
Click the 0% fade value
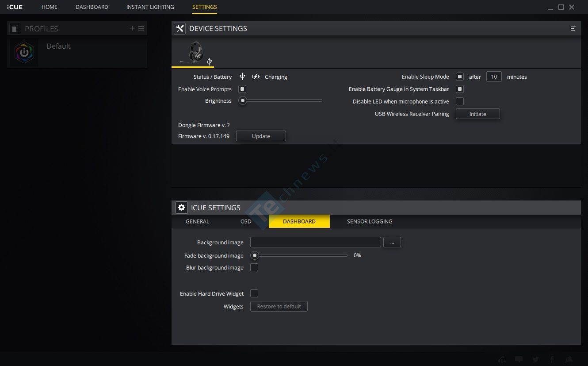point(357,255)
